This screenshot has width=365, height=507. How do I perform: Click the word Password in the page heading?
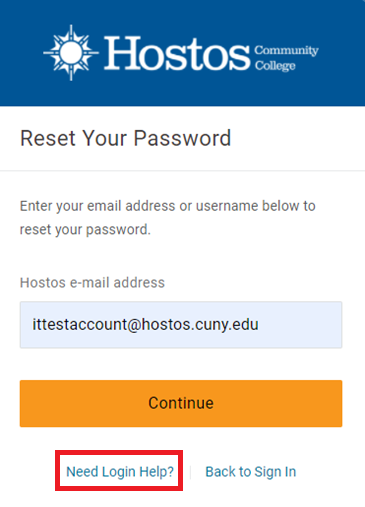click(182, 138)
